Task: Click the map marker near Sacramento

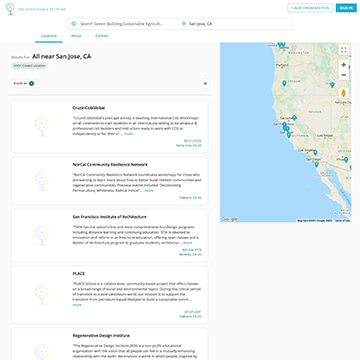Action: tap(294, 118)
